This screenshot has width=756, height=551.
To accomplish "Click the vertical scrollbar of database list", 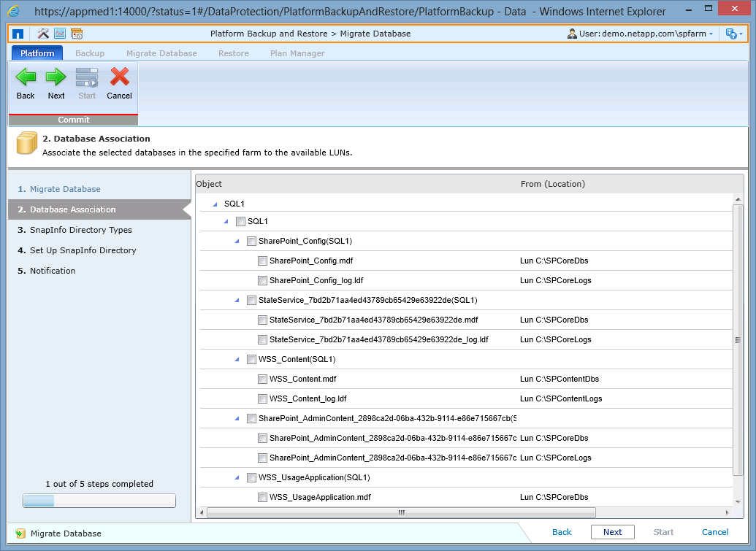I will (738, 340).
